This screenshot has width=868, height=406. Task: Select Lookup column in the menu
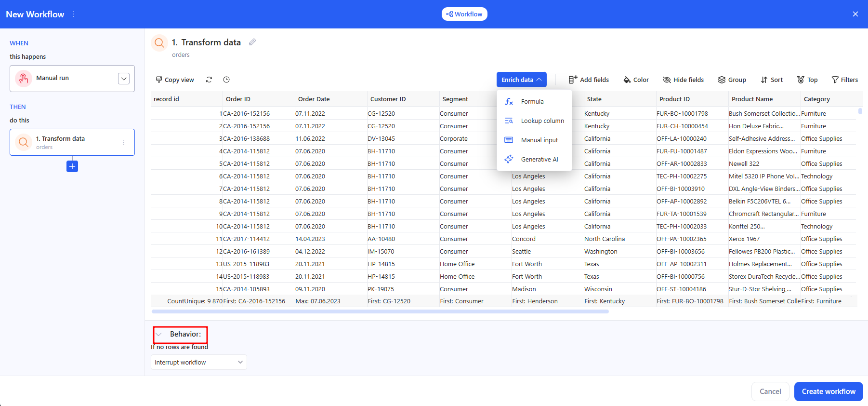[542, 121]
